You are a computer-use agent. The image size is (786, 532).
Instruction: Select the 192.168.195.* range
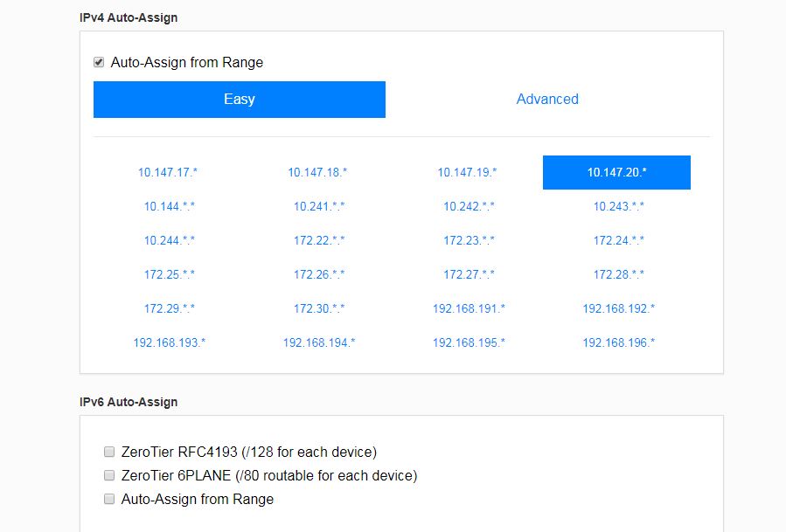pos(469,342)
